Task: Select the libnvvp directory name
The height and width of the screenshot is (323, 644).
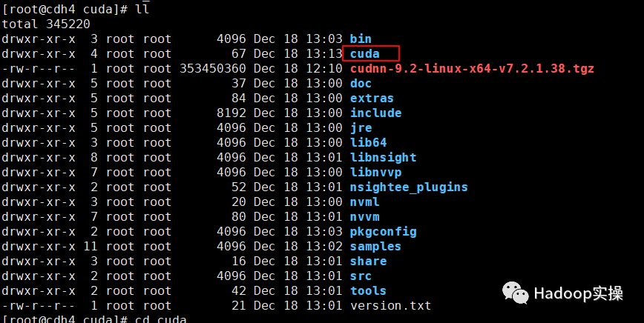Action: tap(375, 172)
